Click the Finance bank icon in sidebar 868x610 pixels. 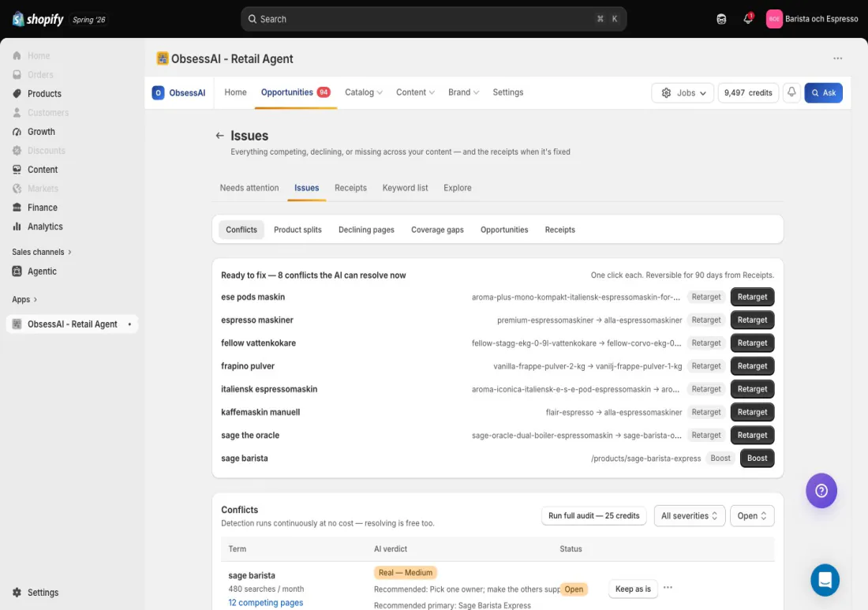pyautogui.click(x=17, y=208)
